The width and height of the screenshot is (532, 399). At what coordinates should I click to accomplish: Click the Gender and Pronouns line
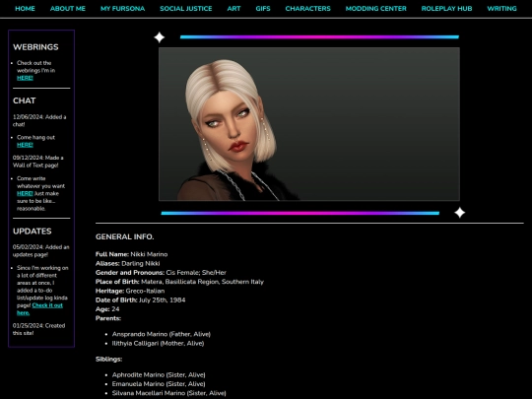(161, 273)
